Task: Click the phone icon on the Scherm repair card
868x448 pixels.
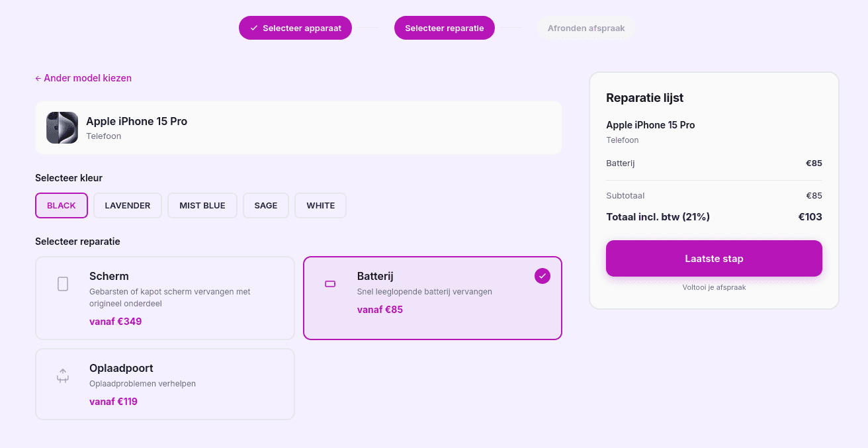Action: 62,283
